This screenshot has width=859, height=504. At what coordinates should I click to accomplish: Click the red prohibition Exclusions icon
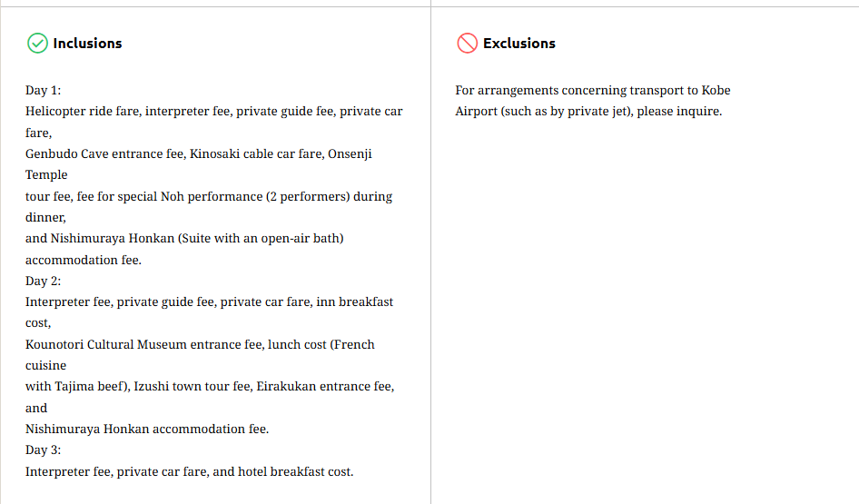click(467, 43)
